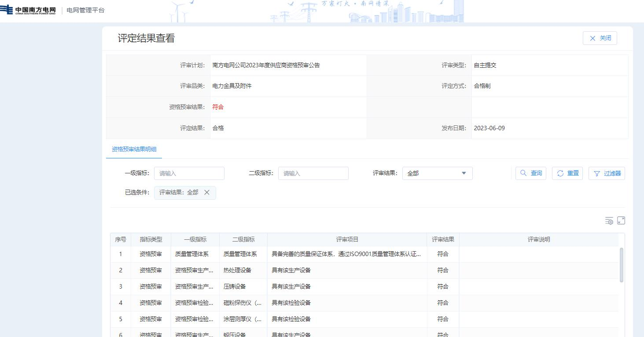The width and height of the screenshot is (644, 337).
Task: Remove the 评审结果：全部 filter tag
Action: (207, 192)
